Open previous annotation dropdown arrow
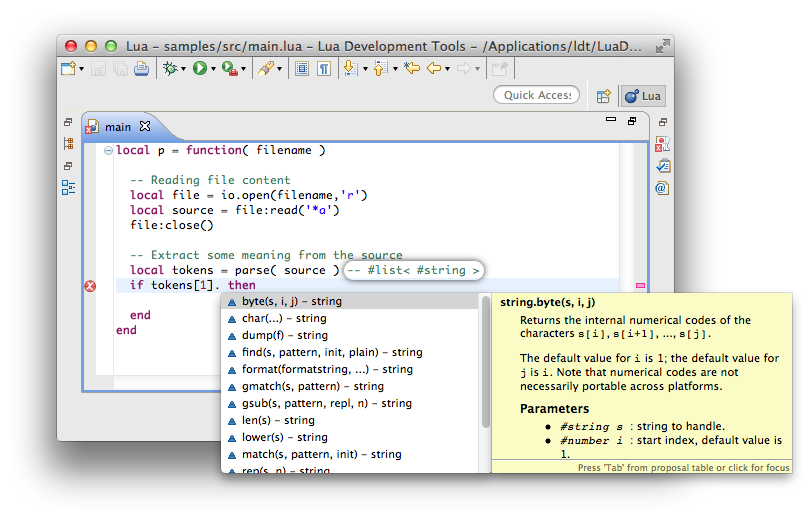806x520 pixels. point(395,69)
